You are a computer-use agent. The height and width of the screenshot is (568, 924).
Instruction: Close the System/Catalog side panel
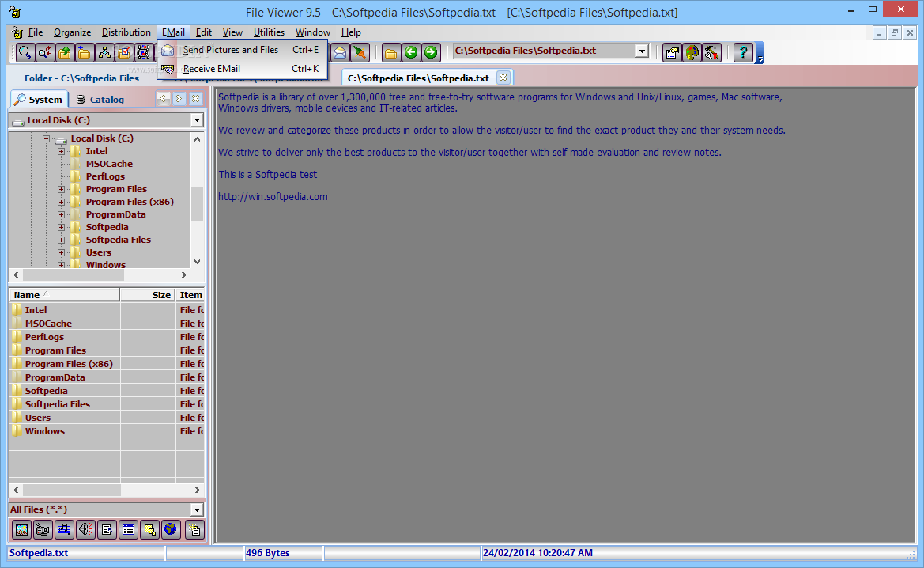click(x=196, y=99)
